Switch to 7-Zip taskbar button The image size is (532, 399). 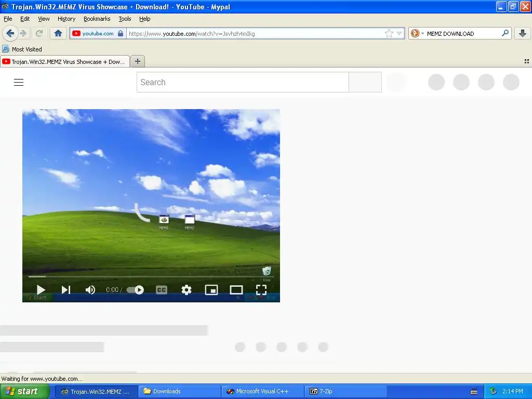(x=345, y=392)
